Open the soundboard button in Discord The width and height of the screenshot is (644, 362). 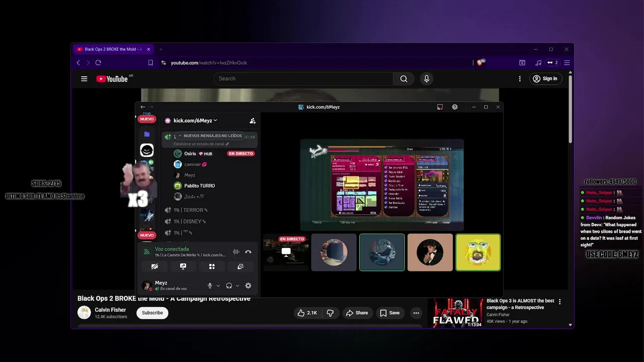click(x=240, y=266)
